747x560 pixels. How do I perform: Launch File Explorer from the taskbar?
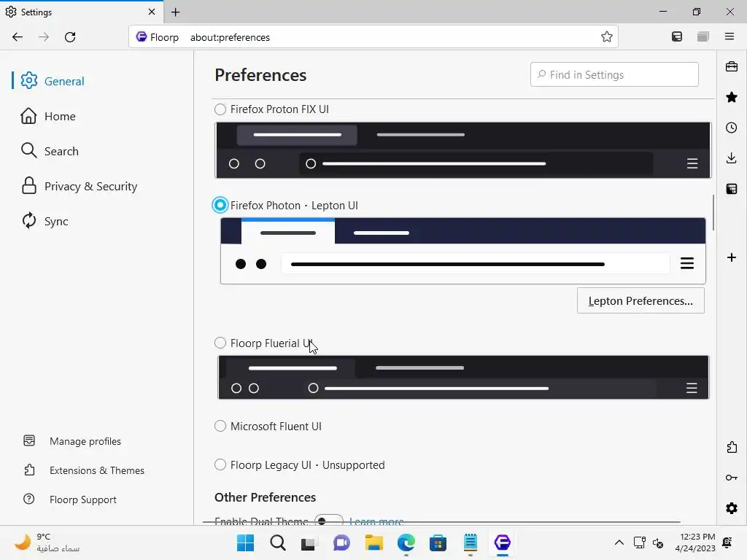pos(374,542)
